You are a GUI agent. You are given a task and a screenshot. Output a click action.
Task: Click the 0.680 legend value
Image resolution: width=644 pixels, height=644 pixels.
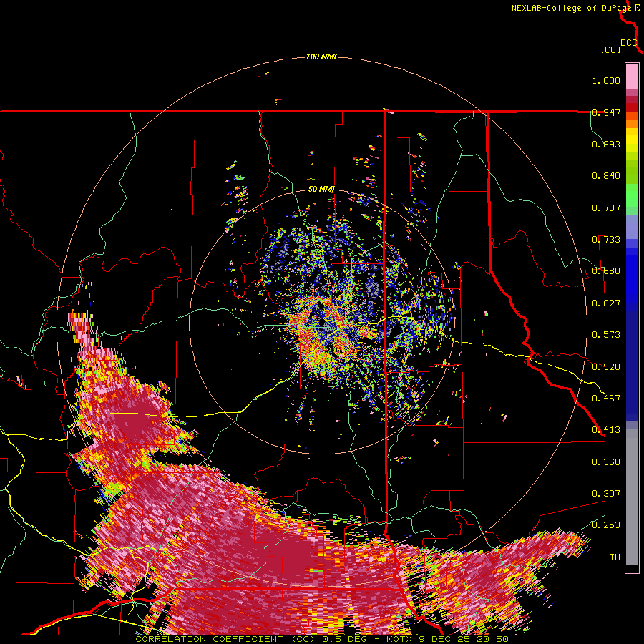(x=606, y=271)
